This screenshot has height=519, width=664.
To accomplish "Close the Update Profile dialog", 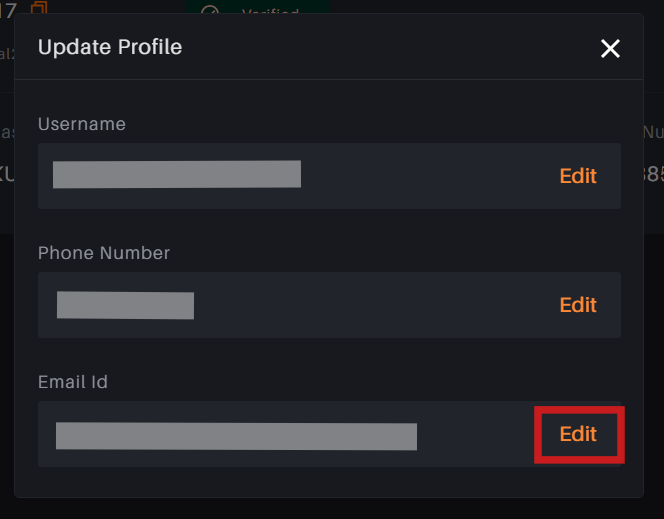I will pos(610,48).
